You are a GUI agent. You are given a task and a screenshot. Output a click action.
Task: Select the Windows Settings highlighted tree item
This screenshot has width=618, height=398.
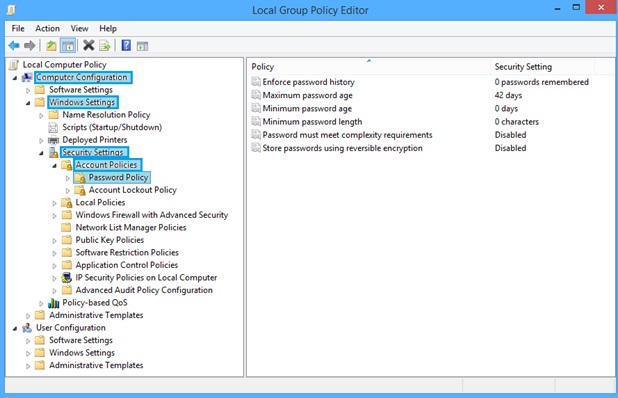click(82, 102)
